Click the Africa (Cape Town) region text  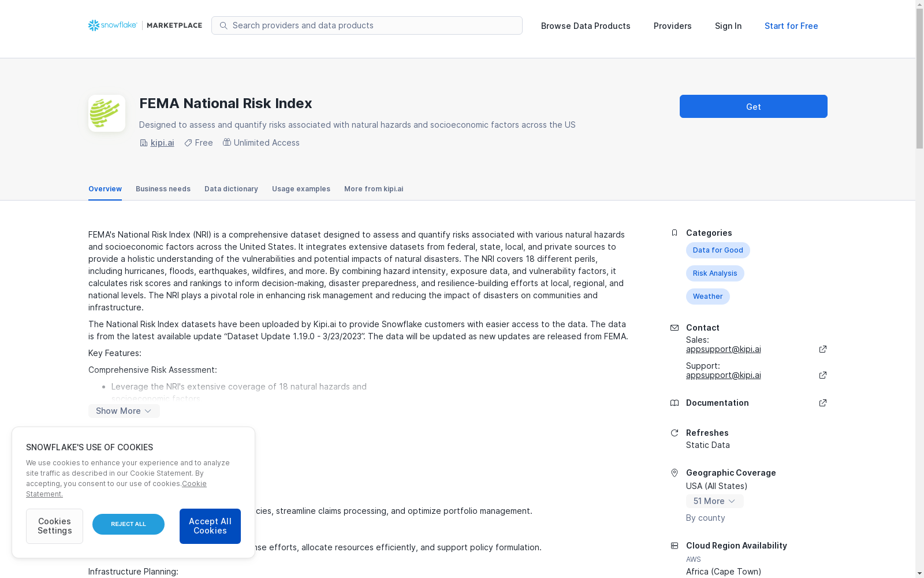point(724,572)
